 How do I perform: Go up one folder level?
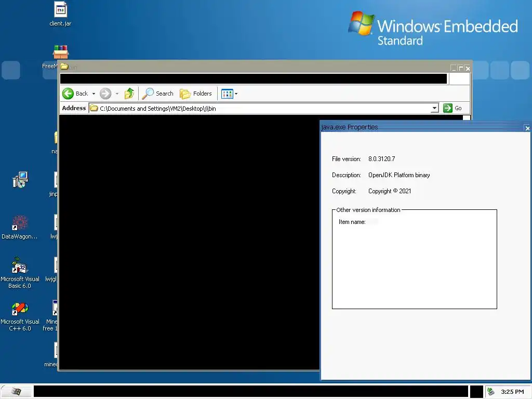(129, 94)
